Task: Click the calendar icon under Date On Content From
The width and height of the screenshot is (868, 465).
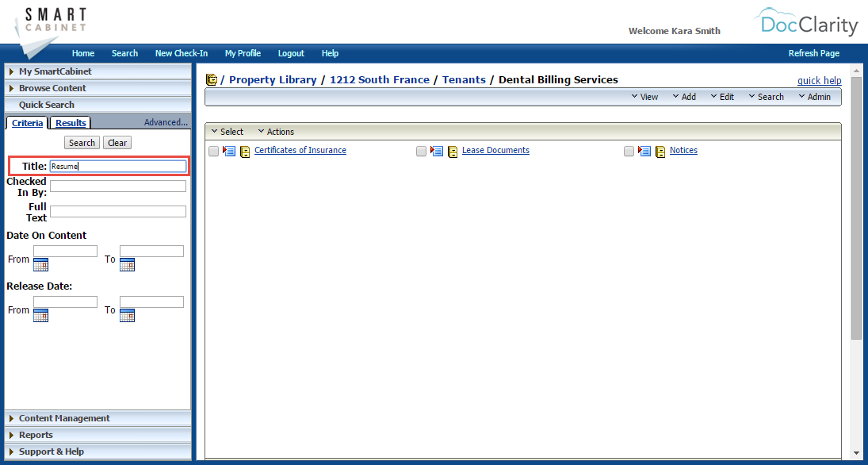Action: pos(40,265)
